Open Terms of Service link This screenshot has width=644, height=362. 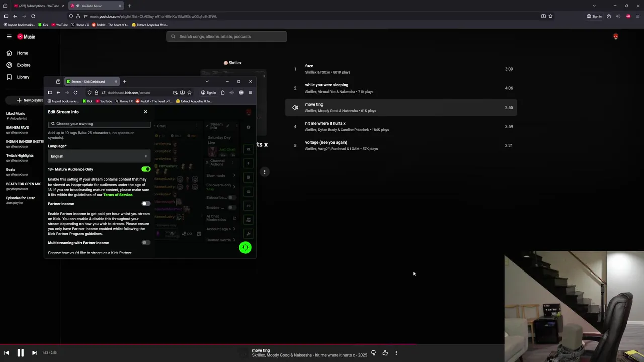[x=118, y=195]
